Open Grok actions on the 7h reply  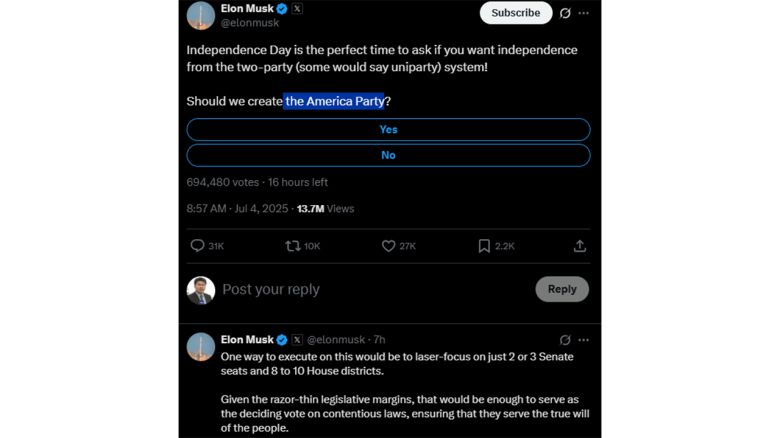pos(565,340)
